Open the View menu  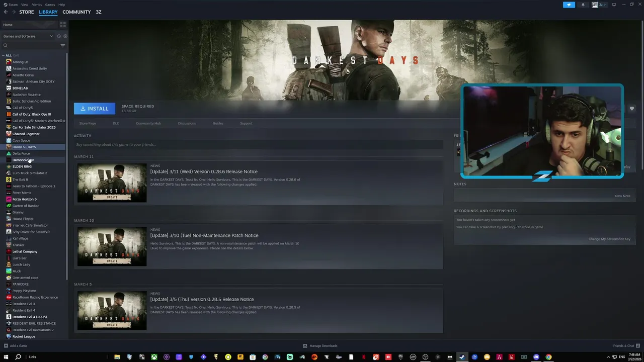point(24,5)
